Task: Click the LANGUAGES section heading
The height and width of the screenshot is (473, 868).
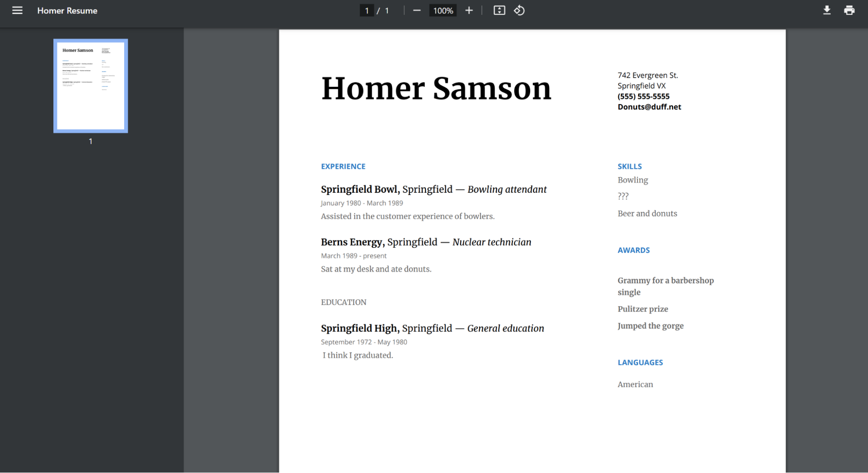Action: [640, 363]
